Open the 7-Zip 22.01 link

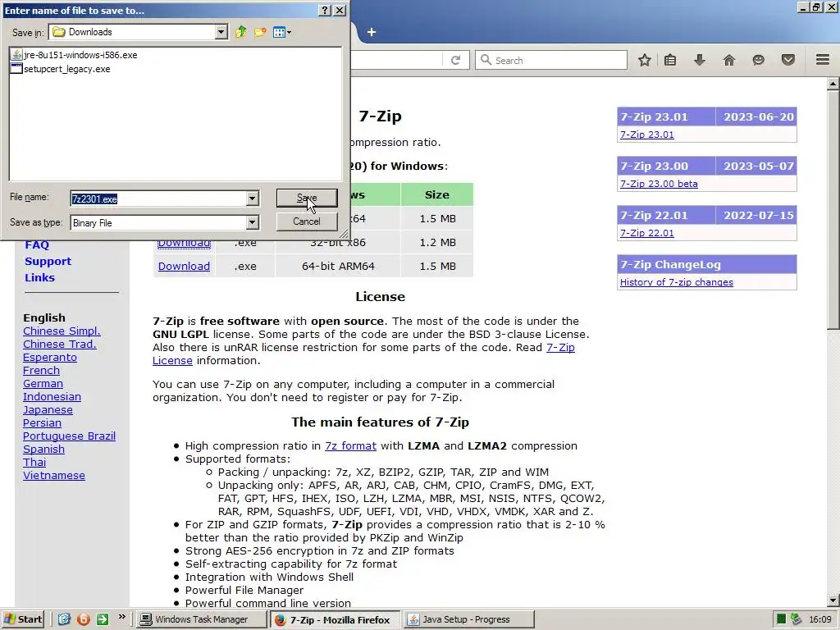(646, 233)
